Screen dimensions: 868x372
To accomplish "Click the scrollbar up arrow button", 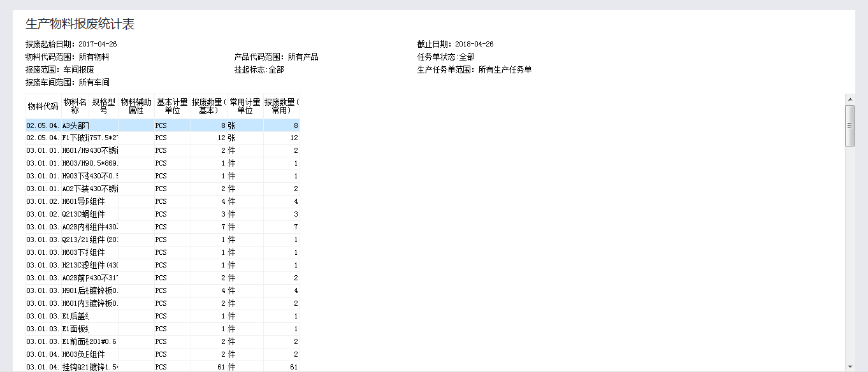I will click(x=850, y=99).
